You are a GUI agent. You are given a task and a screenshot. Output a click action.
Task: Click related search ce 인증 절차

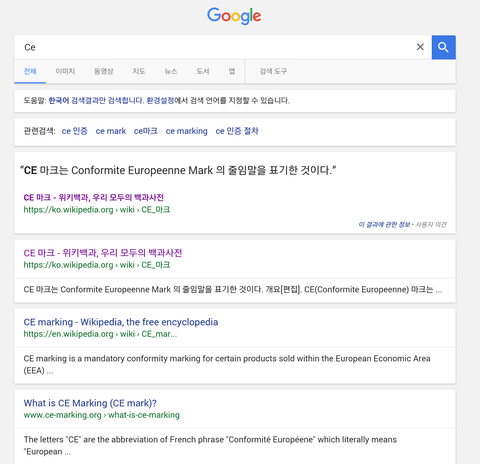click(237, 131)
